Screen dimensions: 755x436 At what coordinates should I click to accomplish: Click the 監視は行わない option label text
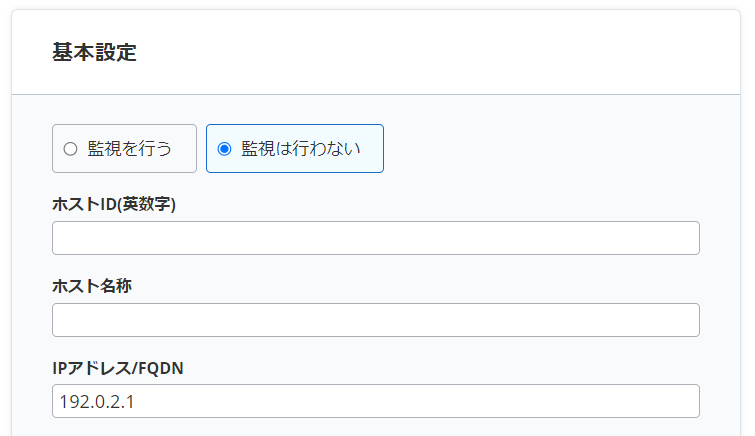pyautogui.click(x=301, y=149)
